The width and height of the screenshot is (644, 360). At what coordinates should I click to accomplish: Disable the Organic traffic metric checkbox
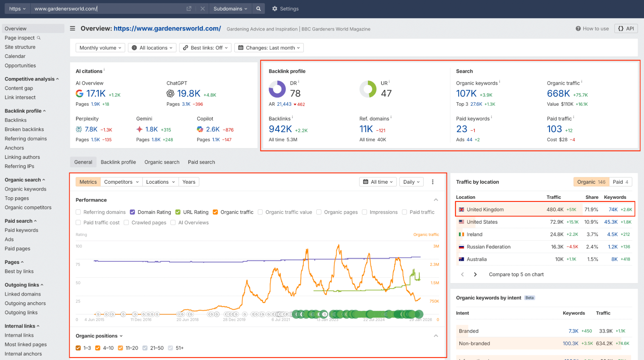coord(215,212)
